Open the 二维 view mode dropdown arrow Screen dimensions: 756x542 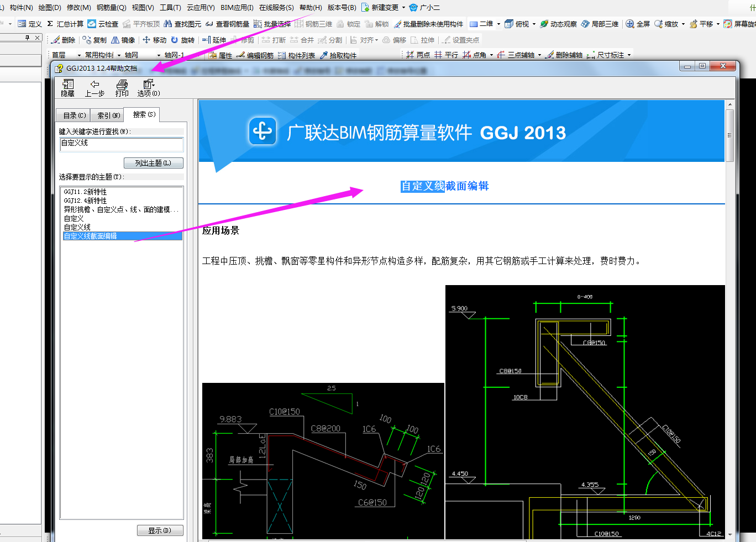[498, 24]
